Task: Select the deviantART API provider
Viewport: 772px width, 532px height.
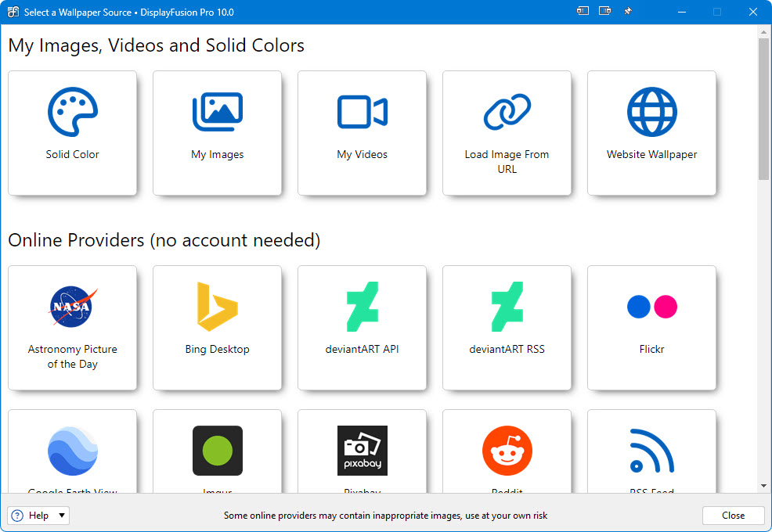Action: pos(362,327)
